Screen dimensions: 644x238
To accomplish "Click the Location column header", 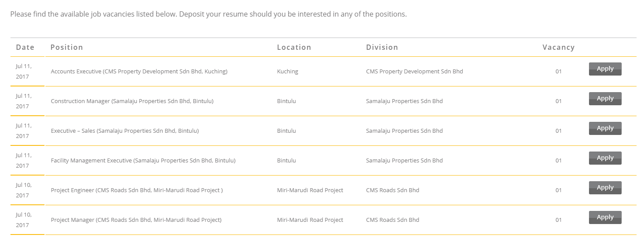I will (294, 47).
